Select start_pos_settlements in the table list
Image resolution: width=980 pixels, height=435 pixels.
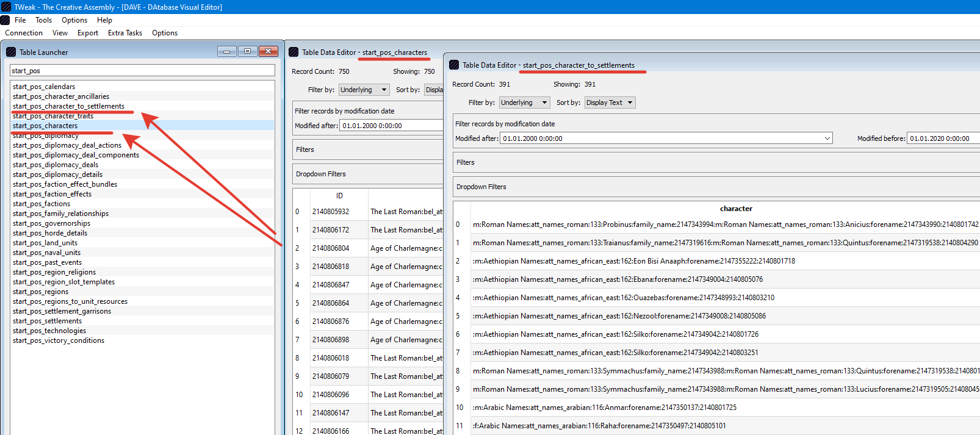[47, 321]
